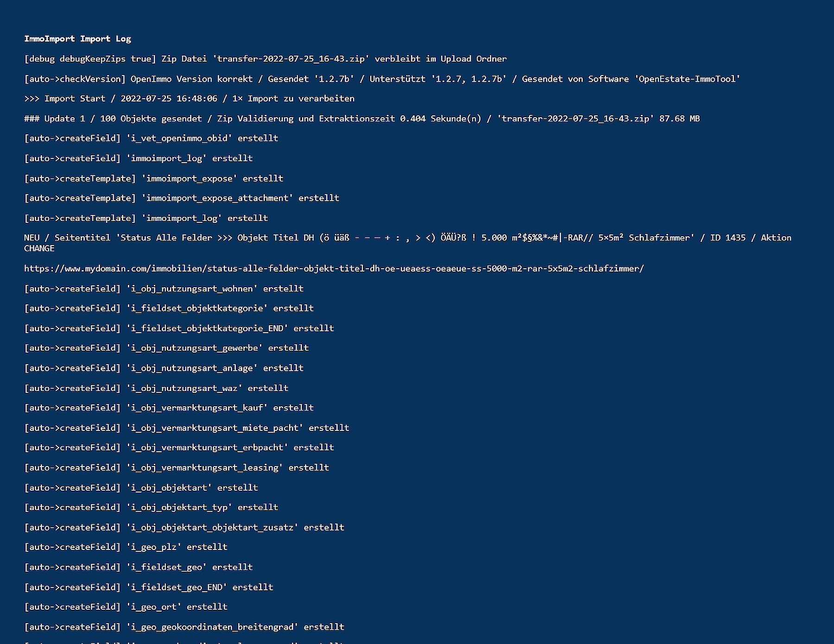Click the mydomain.com immobilien URL
This screenshot has width=834, height=644.
click(x=334, y=269)
